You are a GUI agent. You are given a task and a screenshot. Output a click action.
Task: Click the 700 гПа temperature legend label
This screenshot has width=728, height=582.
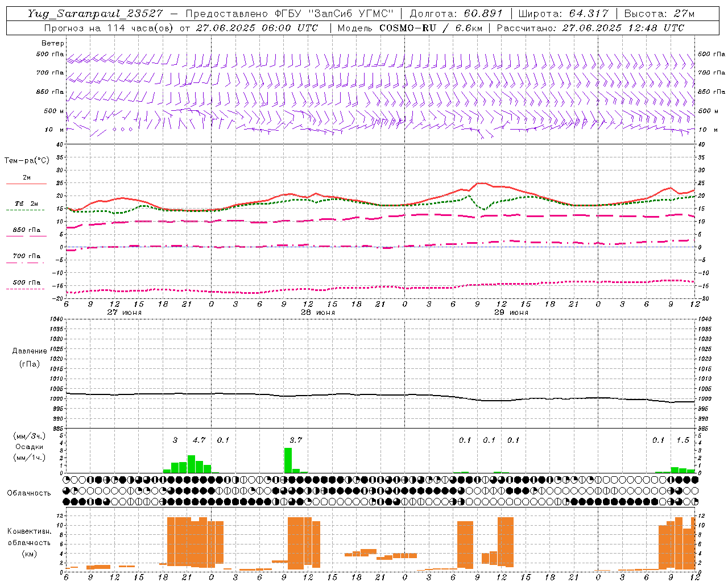click(x=27, y=256)
